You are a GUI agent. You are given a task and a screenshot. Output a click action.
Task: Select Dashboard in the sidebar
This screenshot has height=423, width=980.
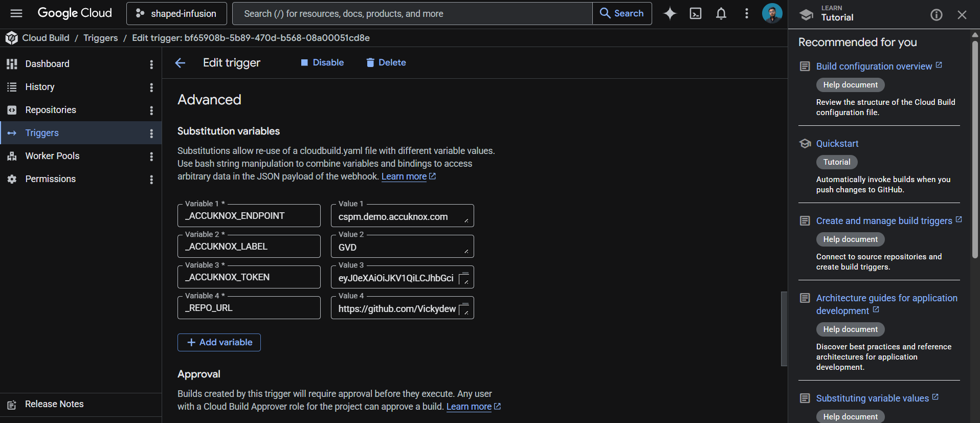(x=81, y=64)
